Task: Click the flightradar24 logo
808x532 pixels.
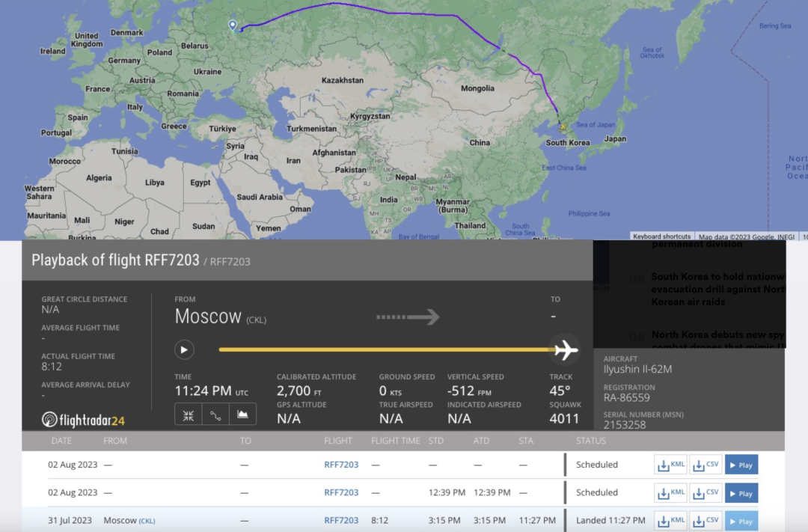Action: point(83,420)
